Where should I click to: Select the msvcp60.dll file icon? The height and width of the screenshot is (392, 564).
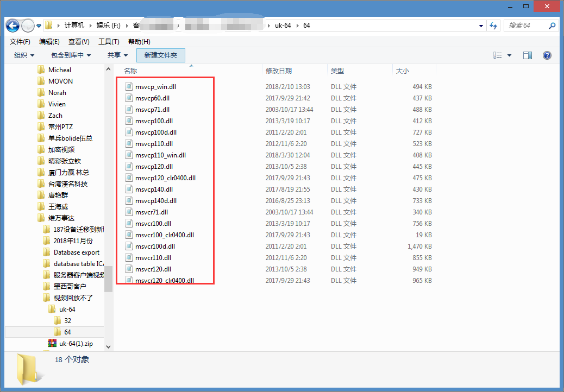[x=129, y=98]
